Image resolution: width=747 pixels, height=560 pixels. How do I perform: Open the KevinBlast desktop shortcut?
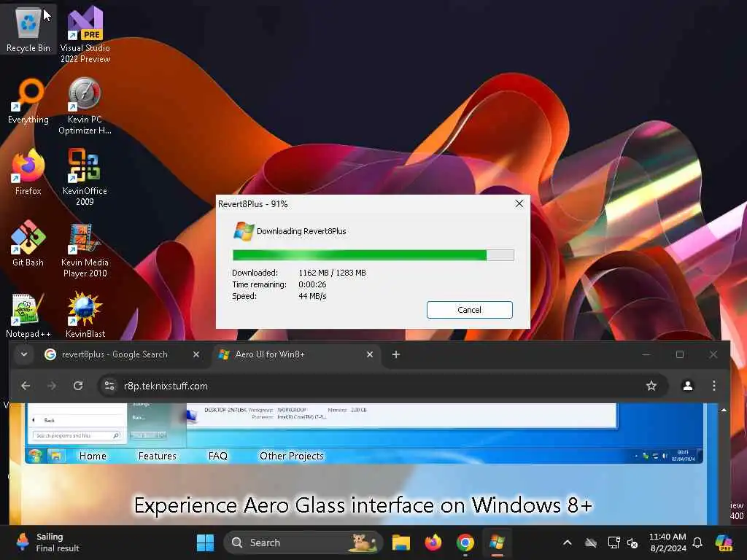tap(85, 315)
